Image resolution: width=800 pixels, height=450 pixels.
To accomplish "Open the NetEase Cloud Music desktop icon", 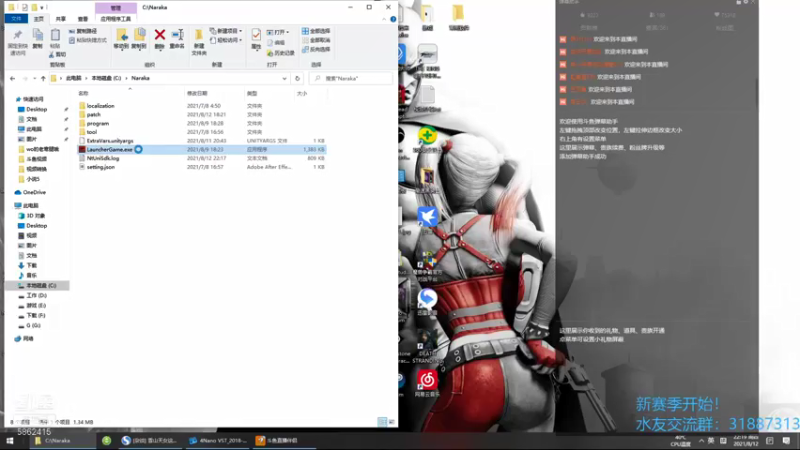I will click(427, 383).
